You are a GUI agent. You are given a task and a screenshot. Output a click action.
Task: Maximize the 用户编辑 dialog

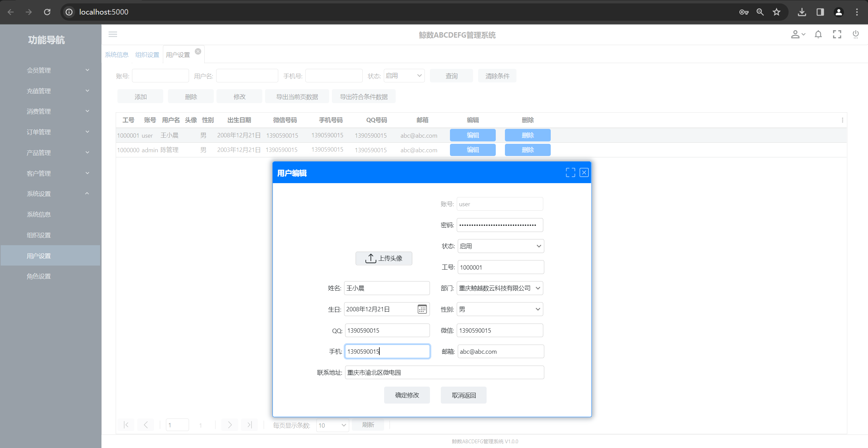(570, 173)
